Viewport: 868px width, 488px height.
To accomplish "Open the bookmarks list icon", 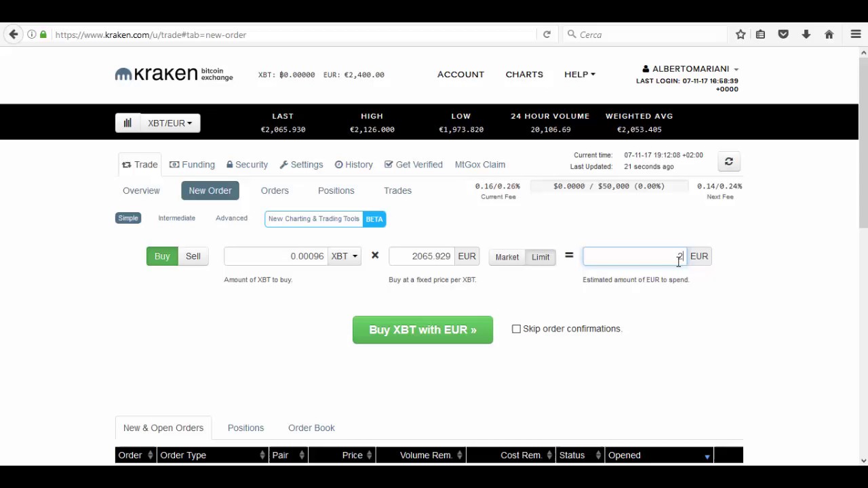I will click(761, 35).
